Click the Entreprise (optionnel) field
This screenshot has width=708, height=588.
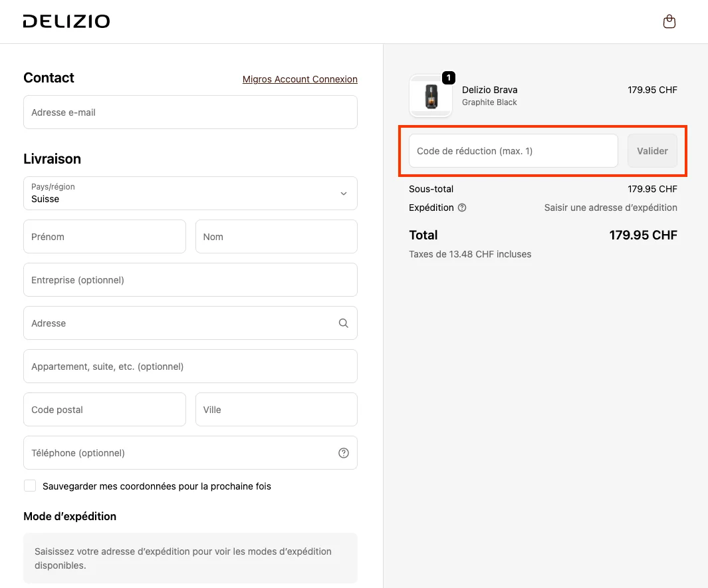pos(190,279)
